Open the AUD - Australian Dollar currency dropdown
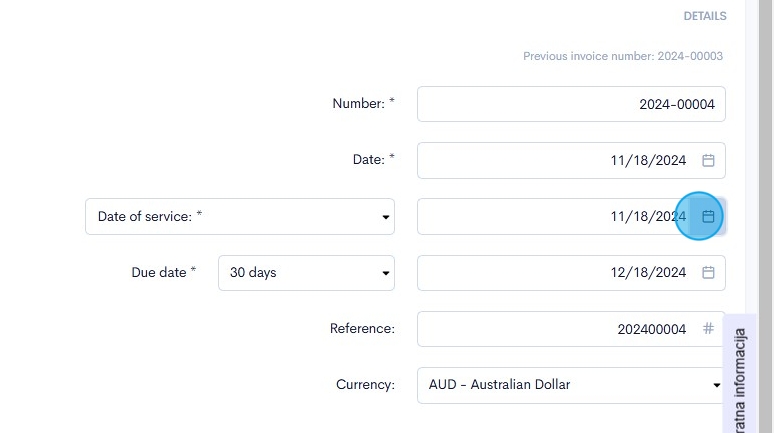This screenshot has height=433, width=774. pos(571,384)
